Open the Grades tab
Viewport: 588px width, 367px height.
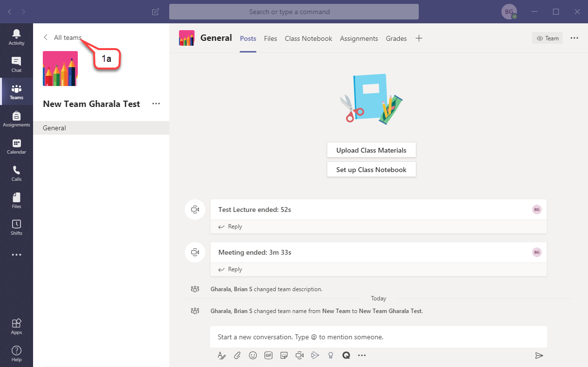(396, 38)
